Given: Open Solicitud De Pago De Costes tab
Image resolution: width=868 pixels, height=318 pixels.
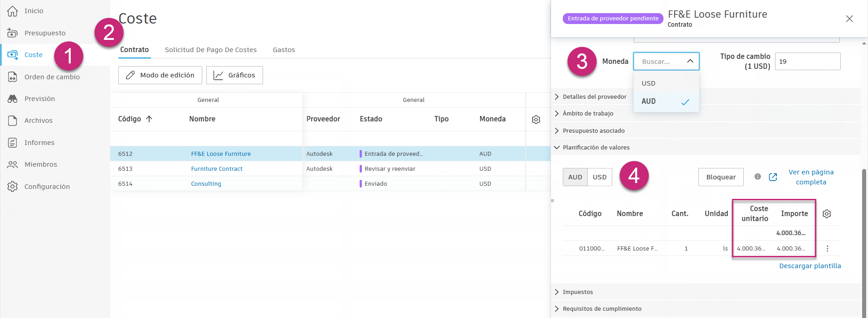Looking at the screenshot, I should [210, 50].
